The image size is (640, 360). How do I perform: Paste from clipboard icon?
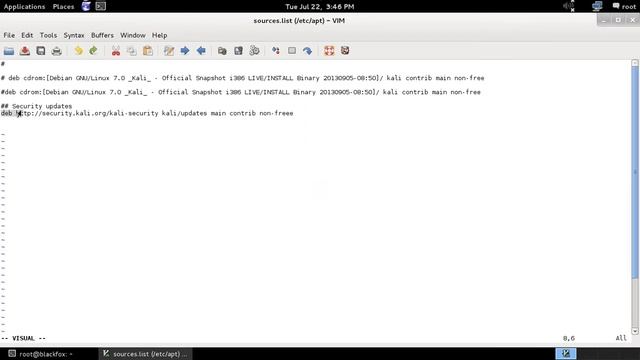(x=148, y=51)
